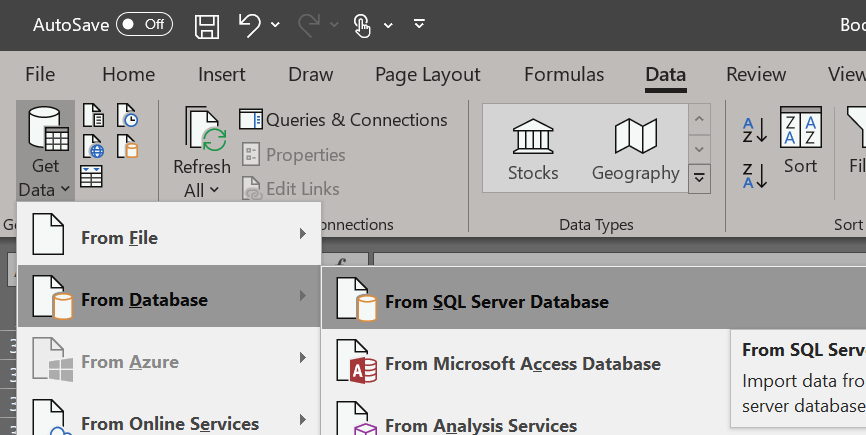The width and height of the screenshot is (866, 435).
Task: Select the Stocks data type
Action: click(x=533, y=150)
